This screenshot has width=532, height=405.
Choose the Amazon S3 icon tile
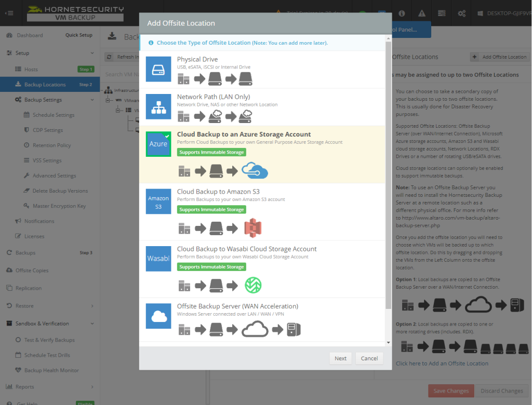click(x=158, y=201)
